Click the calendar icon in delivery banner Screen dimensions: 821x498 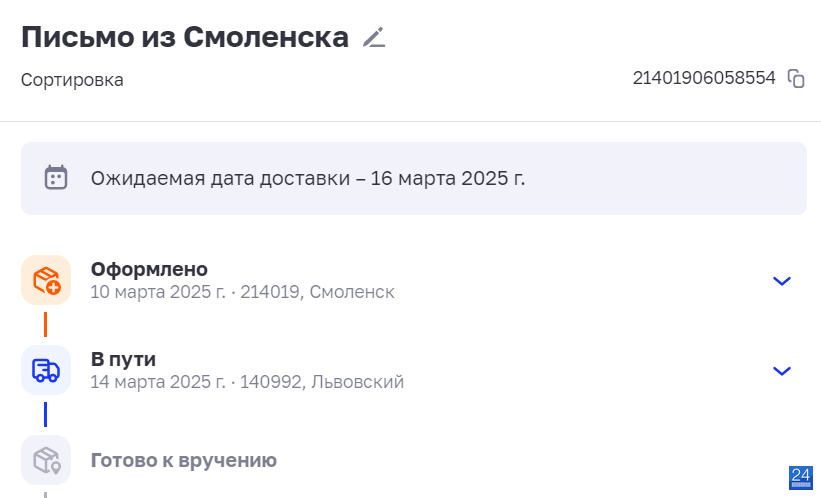tap(56, 178)
